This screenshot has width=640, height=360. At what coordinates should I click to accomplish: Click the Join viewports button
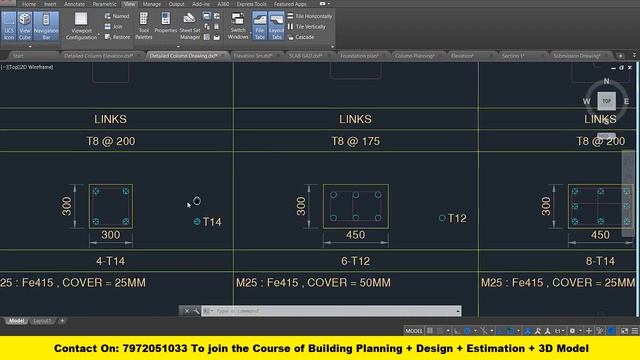point(113,27)
